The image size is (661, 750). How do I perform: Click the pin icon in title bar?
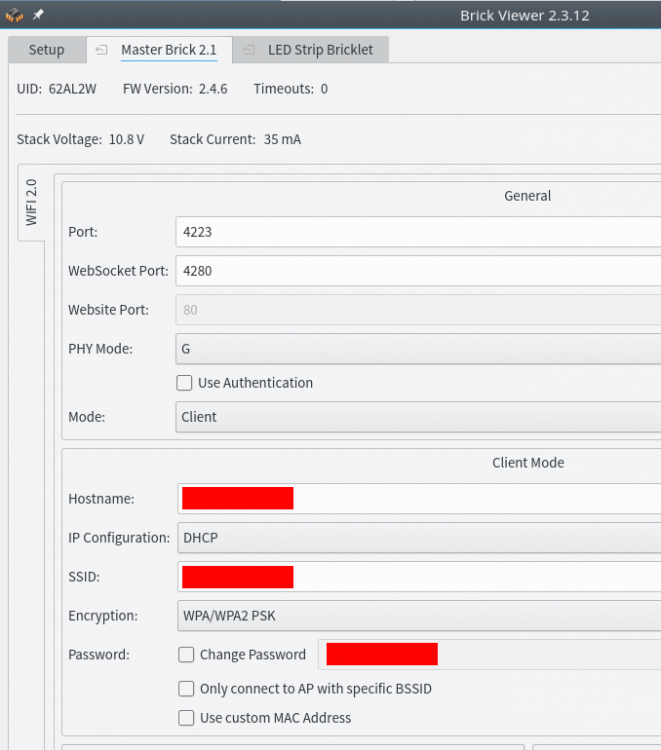pos(38,15)
